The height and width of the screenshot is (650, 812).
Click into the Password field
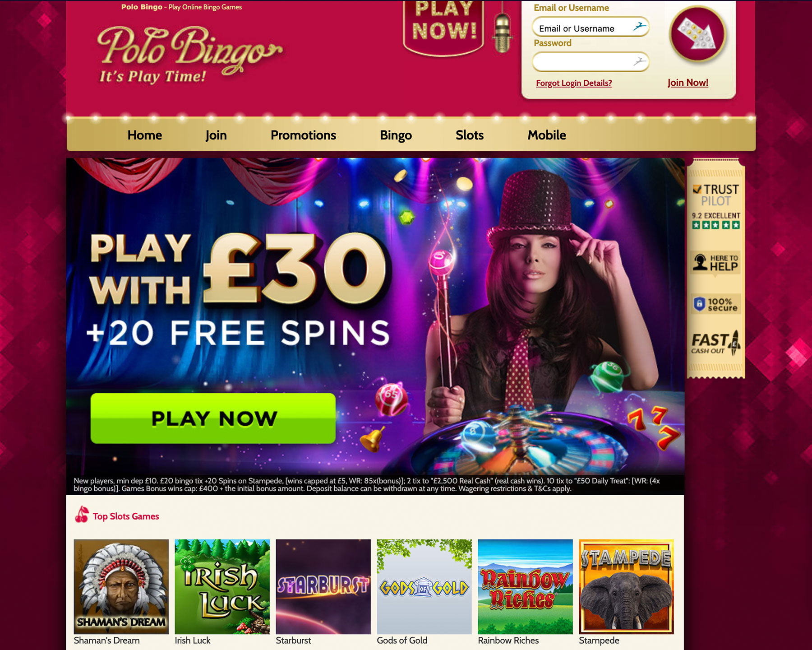[x=591, y=62]
